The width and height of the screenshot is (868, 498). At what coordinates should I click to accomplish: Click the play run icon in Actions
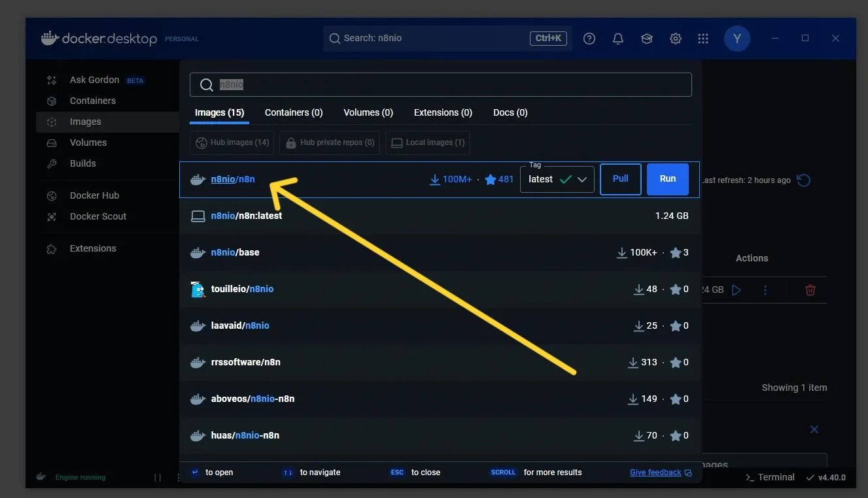(737, 290)
